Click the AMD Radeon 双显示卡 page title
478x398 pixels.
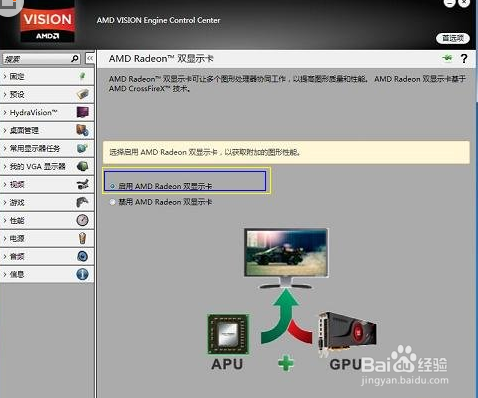tap(161, 59)
